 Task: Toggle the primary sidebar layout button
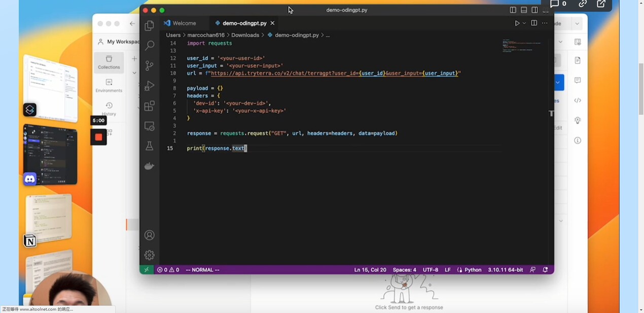[513, 10]
